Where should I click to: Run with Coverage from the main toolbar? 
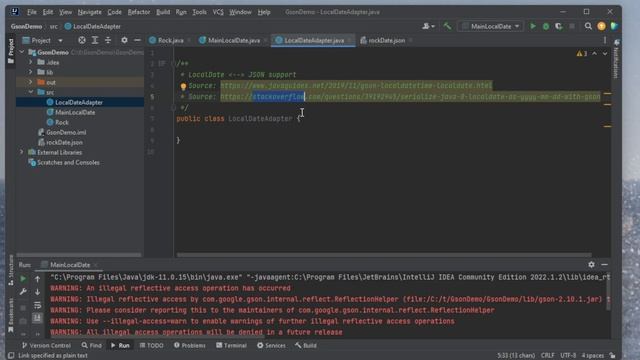[558, 26]
